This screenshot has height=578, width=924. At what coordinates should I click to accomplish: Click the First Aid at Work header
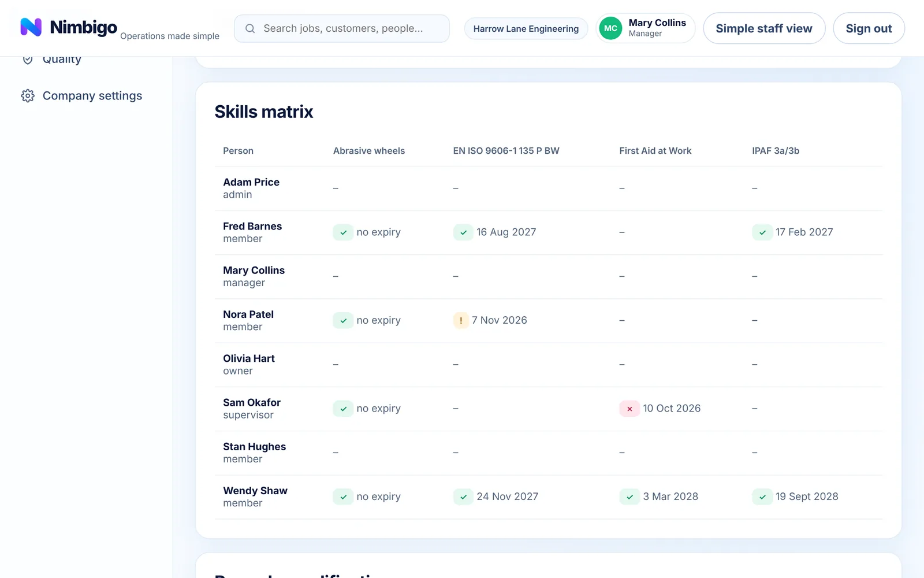655,151
